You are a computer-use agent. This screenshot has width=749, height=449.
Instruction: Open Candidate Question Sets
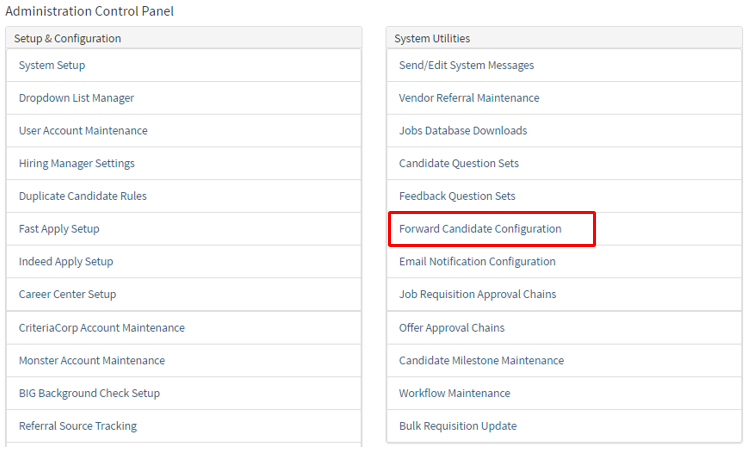tap(459, 163)
